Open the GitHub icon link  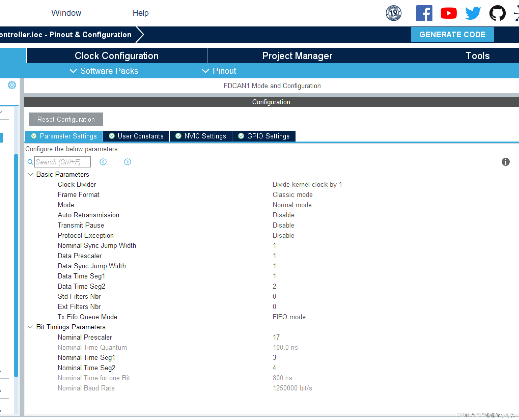[x=497, y=13]
